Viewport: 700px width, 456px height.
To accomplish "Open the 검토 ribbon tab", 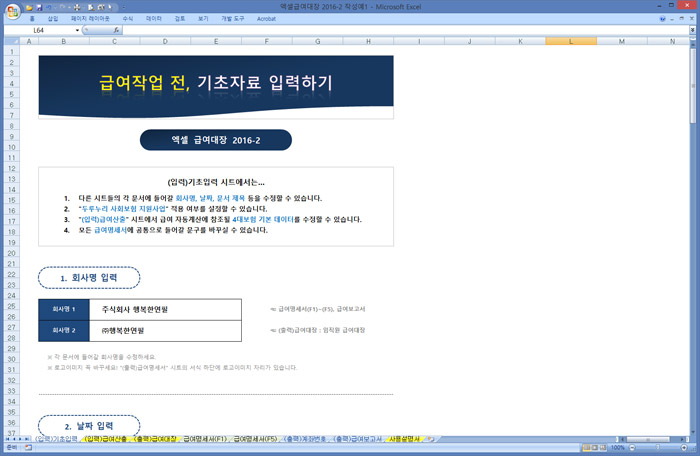I will pos(180,19).
